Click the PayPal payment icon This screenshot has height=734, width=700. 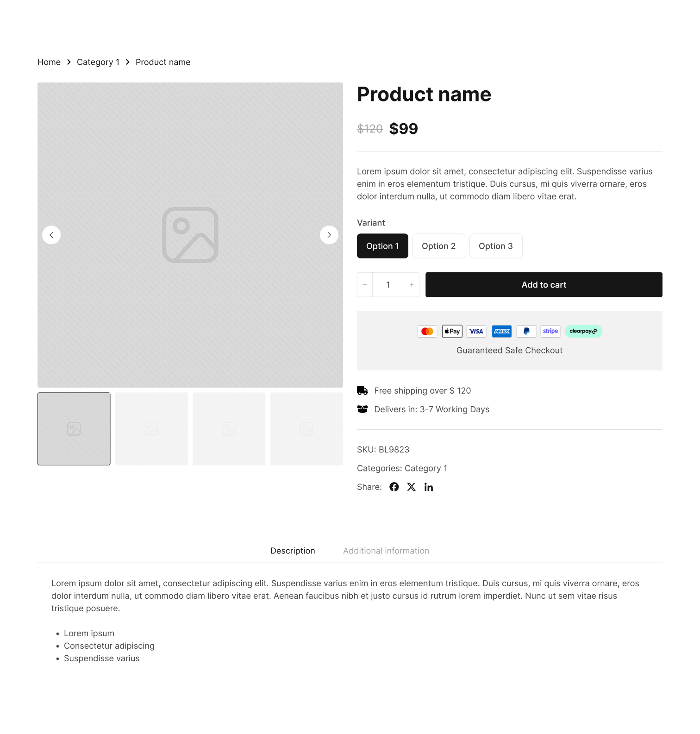(x=526, y=331)
